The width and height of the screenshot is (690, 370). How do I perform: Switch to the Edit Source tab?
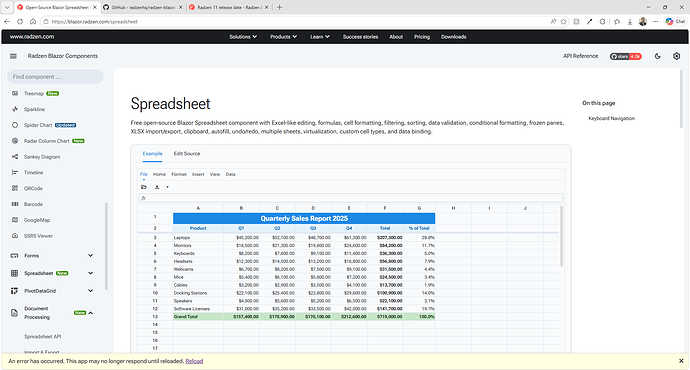click(187, 154)
